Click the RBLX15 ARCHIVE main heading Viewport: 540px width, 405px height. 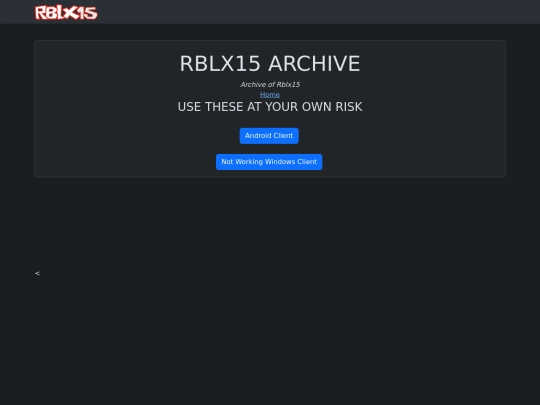(x=270, y=64)
